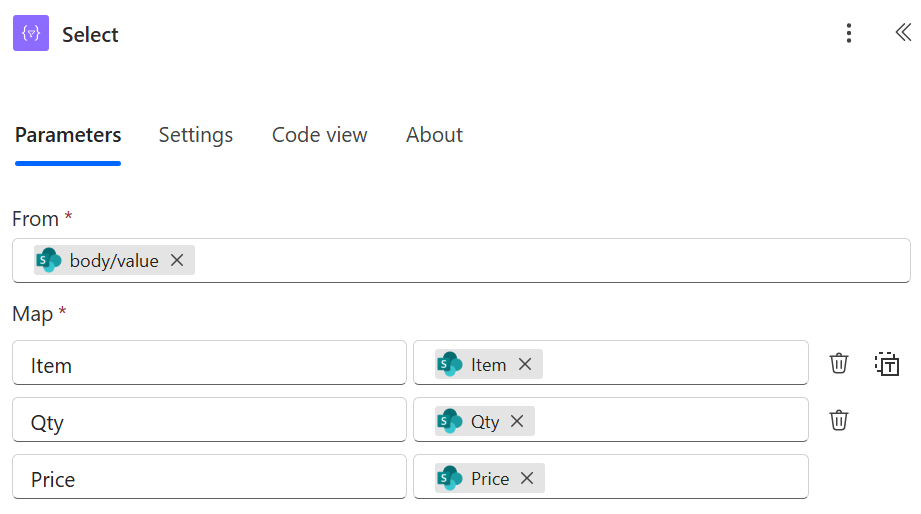The height and width of the screenshot is (514, 921).
Task: Delete the Qty map row
Action: (839, 420)
